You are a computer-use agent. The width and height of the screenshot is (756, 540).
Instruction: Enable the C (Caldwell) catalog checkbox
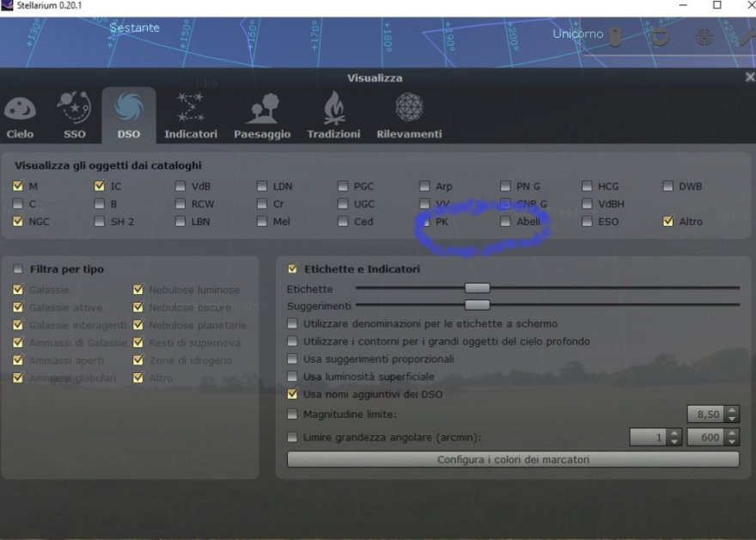point(18,204)
